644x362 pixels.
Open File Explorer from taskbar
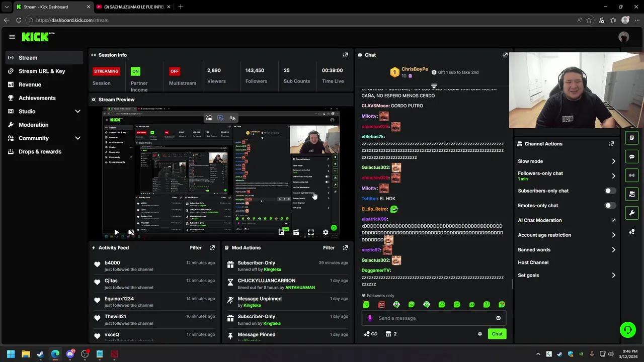[x=26, y=354]
